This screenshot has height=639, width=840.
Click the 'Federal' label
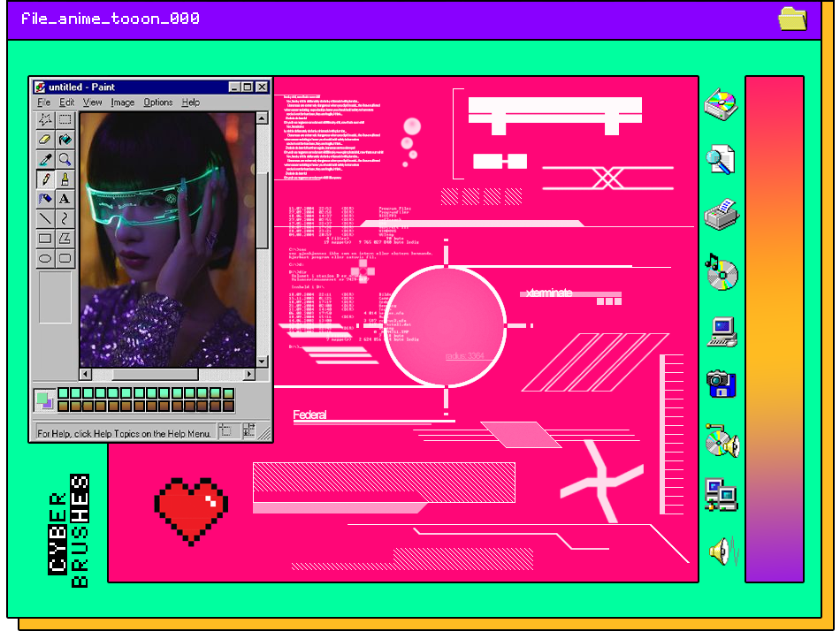309,415
